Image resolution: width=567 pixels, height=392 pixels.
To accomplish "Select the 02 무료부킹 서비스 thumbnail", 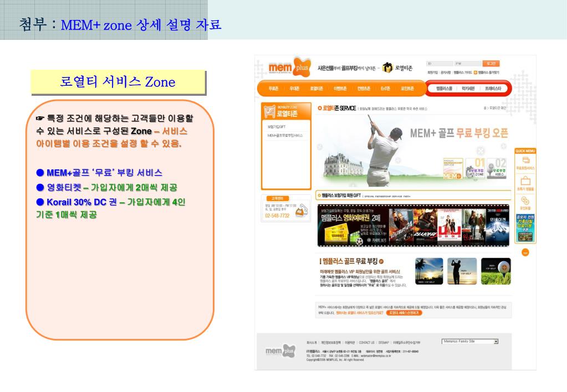I will tap(497, 168).
